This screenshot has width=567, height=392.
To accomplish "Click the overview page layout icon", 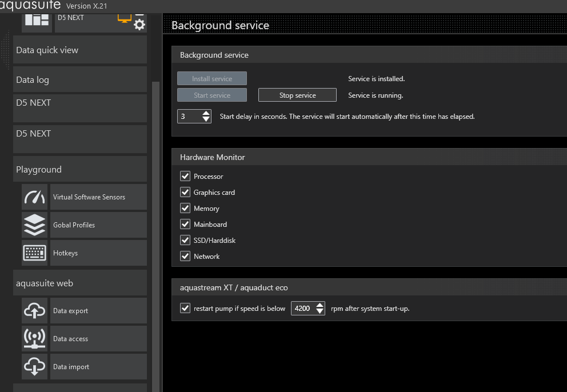I will point(37,19).
